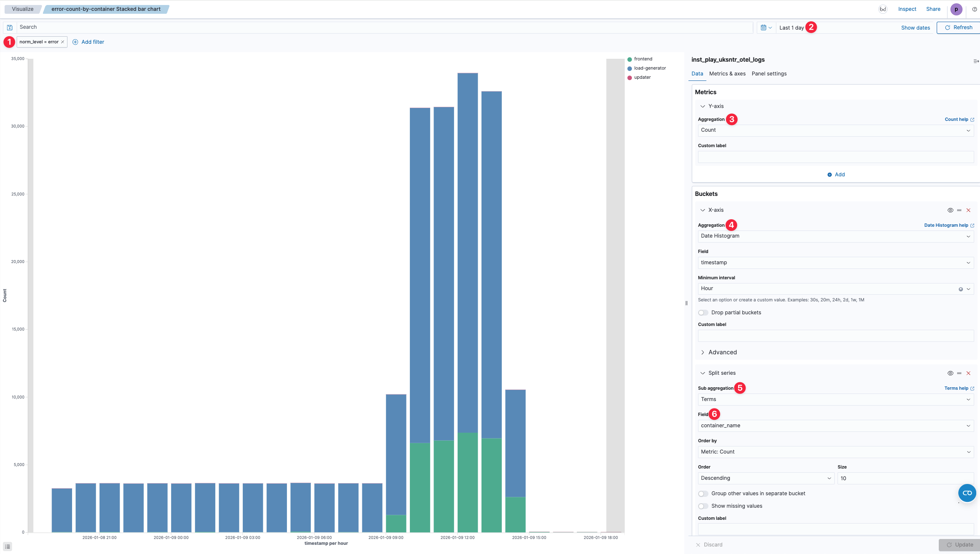This screenshot has height=554, width=980.
Task: Switch to the Panel settings tab
Action: 769,74
